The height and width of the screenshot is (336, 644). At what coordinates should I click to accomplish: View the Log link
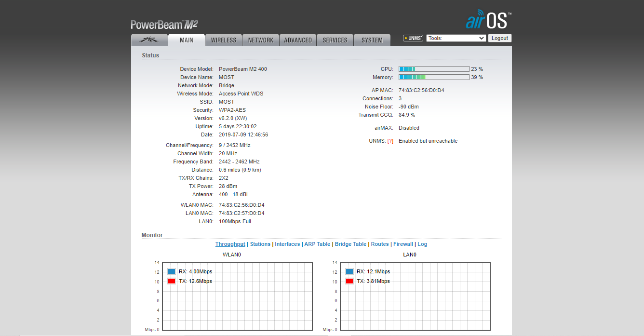click(x=422, y=244)
